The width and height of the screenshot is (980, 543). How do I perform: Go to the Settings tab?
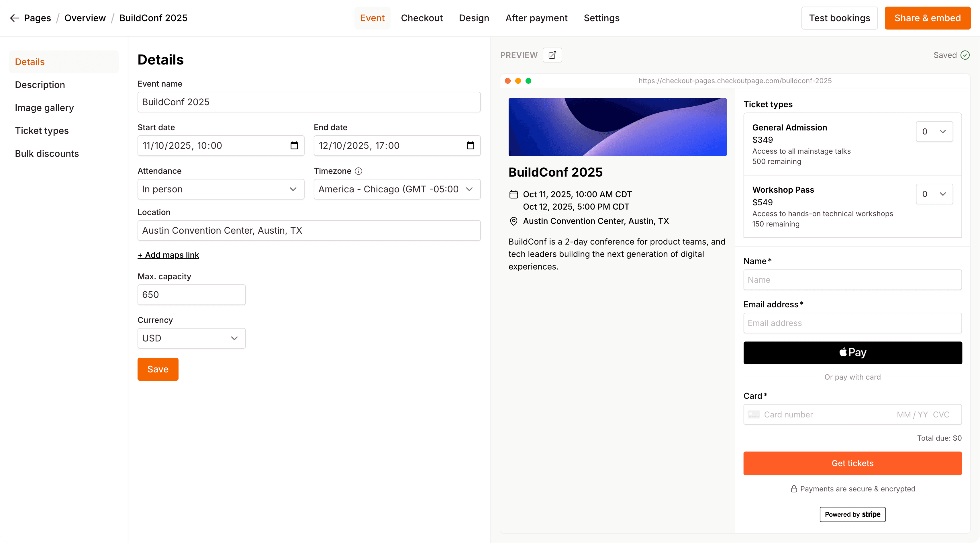pos(601,18)
